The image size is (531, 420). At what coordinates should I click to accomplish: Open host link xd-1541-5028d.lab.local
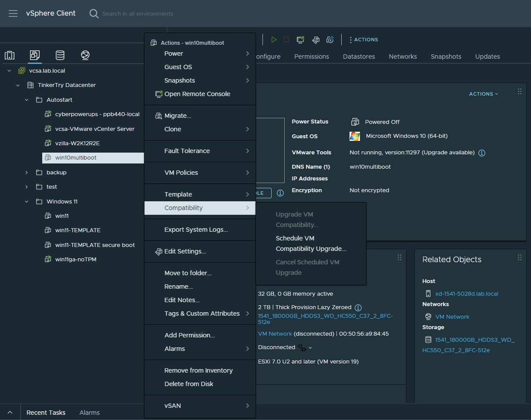pos(467,293)
